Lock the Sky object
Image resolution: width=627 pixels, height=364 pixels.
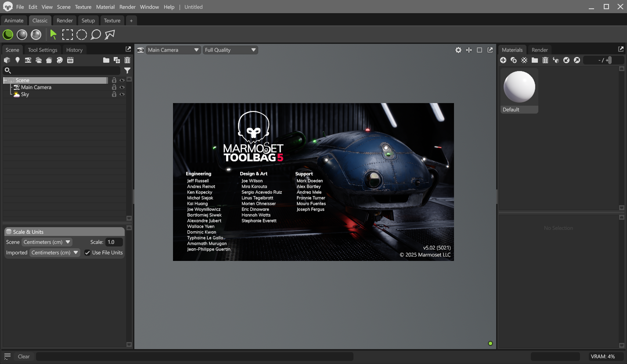114,94
